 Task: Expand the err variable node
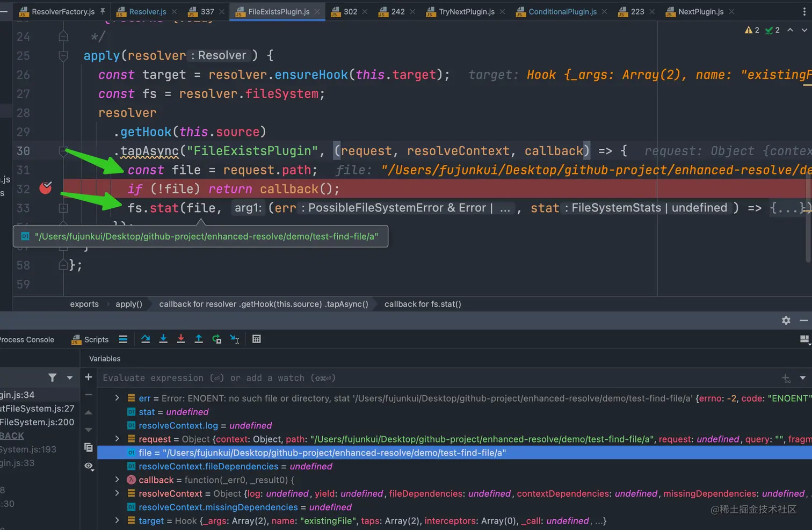117,398
